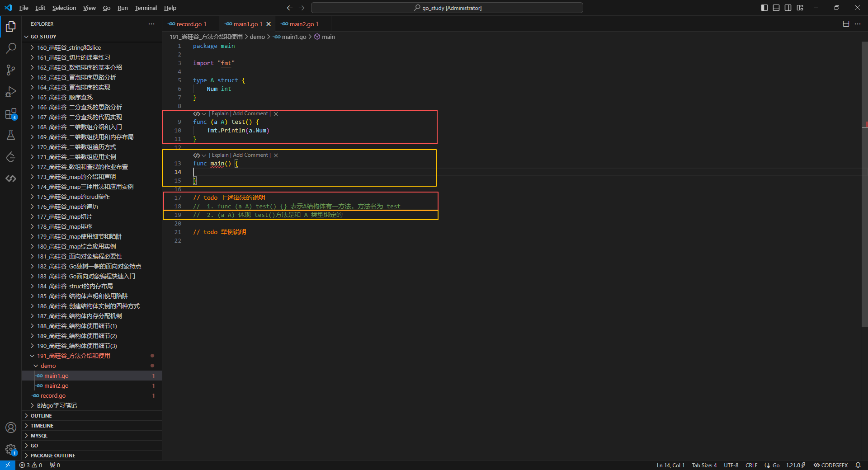Viewport: 868px width, 470px height.
Task: Open the CodeGeeX sidebar panel
Action: (x=11, y=179)
